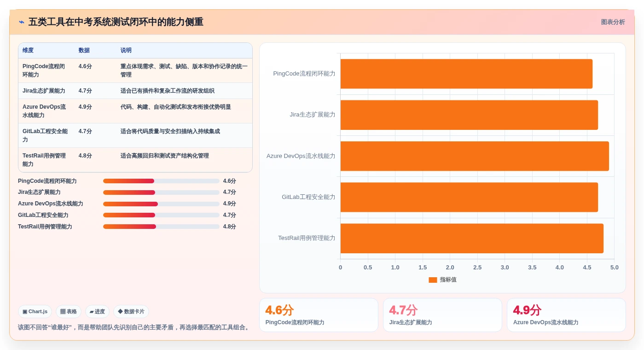Click the description 适合高频回归和测试资产结构化管理
644x350 pixels.
pyautogui.click(x=165, y=156)
